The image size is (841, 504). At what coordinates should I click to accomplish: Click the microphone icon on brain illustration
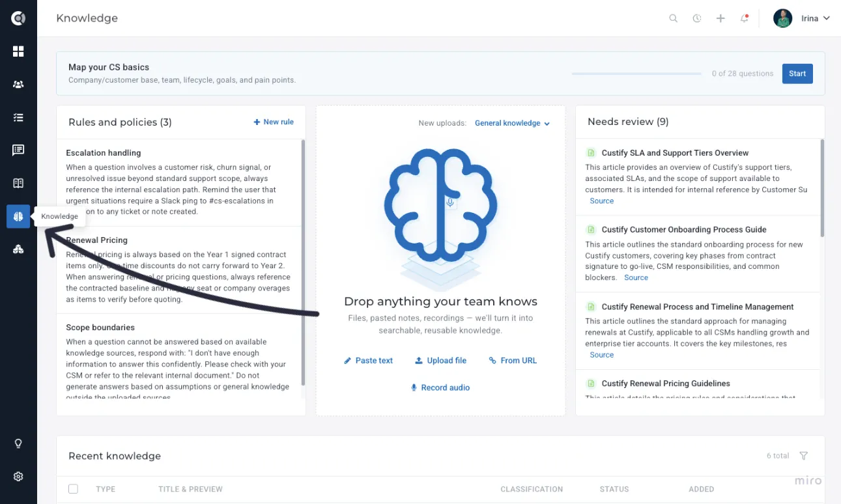(x=449, y=203)
